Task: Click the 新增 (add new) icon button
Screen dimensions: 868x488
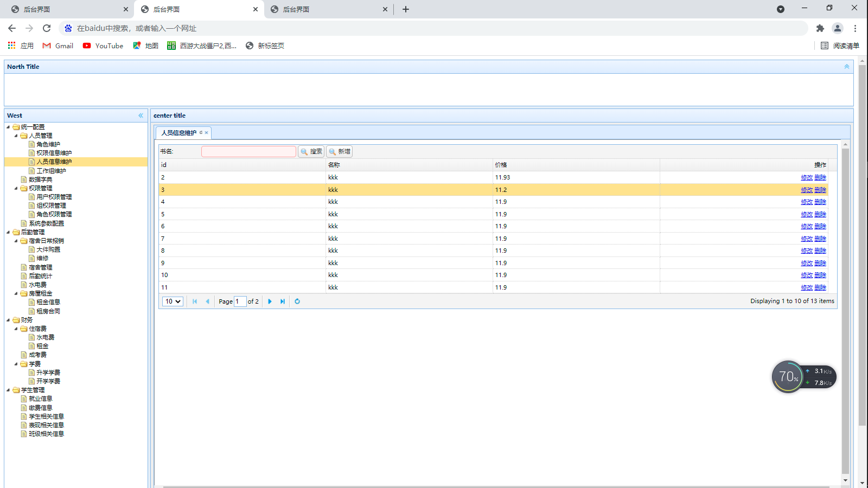Action: click(x=340, y=151)
